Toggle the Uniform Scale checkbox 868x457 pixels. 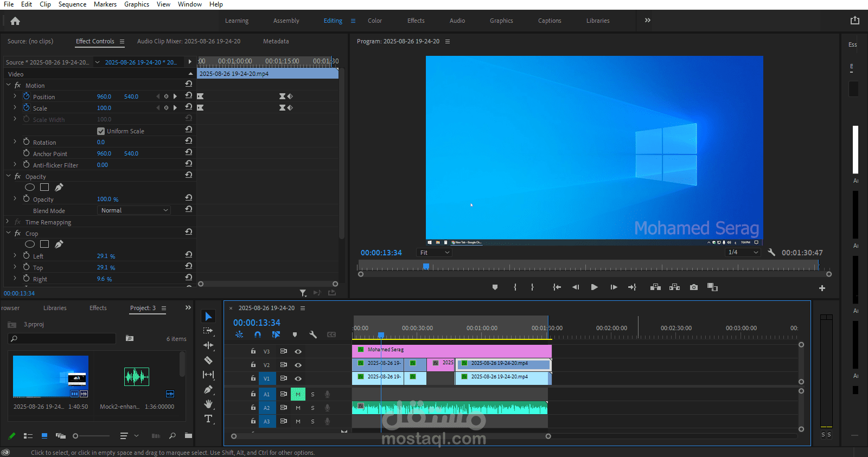pos(100,131)
